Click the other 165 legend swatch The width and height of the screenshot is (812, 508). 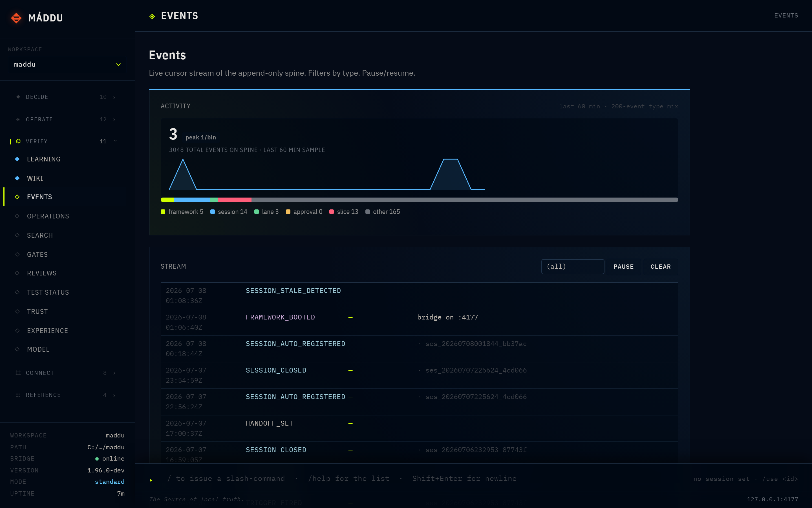point(367,212)
